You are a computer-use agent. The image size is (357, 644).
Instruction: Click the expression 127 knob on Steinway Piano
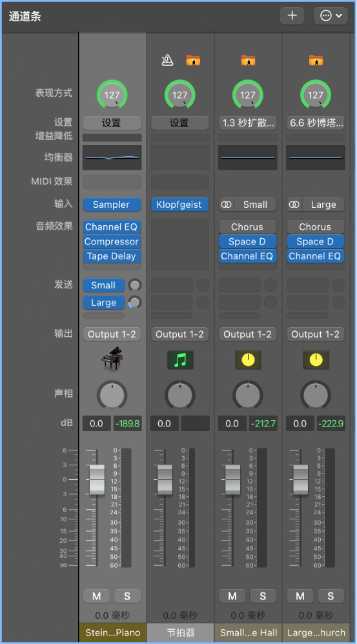click(112, 95)
